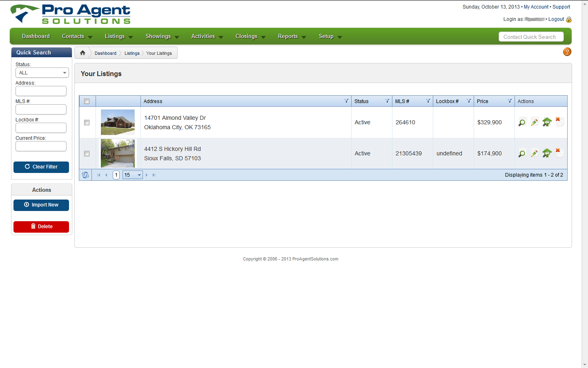The image size is (588, 368).
Task: Open the Status dropdown showing ALL
Action: (42, 72)
